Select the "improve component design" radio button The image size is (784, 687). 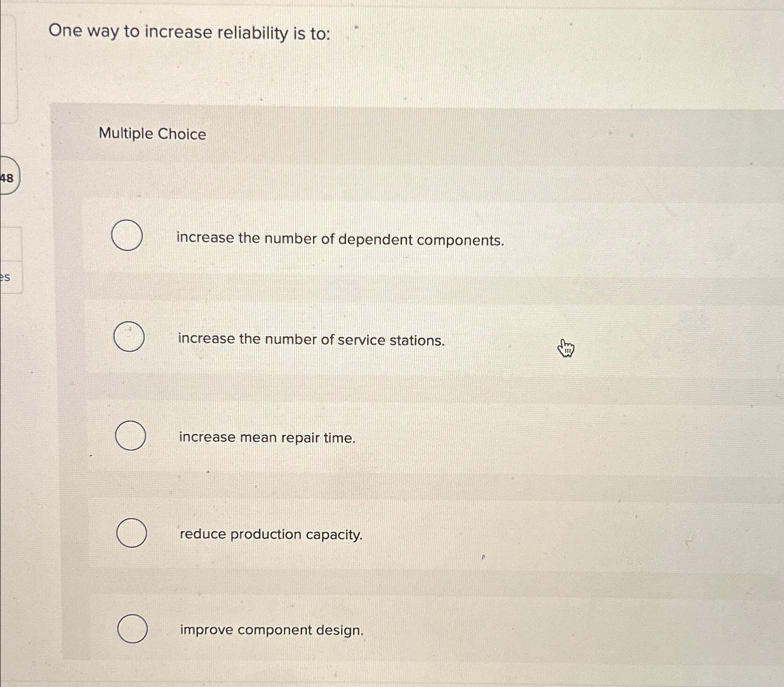(132, 629)
